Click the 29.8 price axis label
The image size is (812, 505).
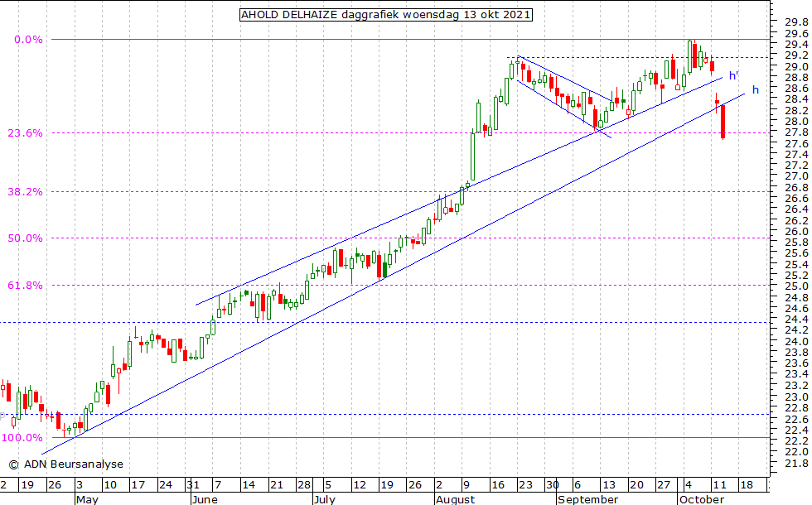click(x=796, y=22)
